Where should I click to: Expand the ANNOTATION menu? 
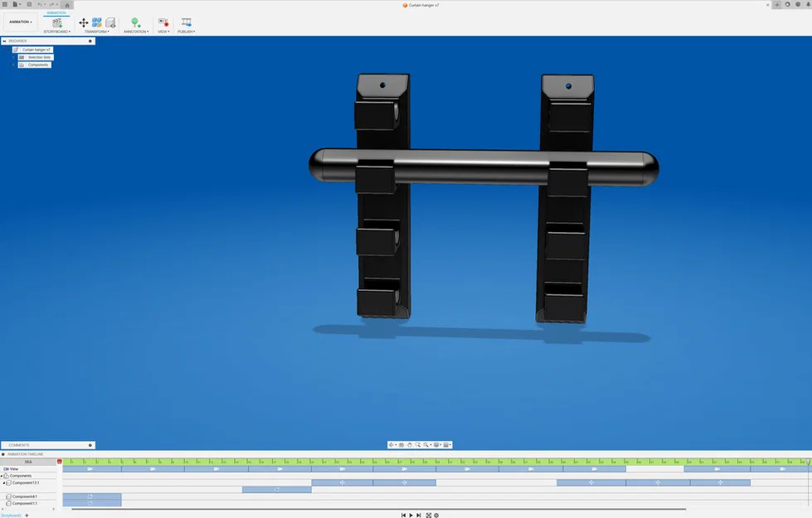(136, 31)
